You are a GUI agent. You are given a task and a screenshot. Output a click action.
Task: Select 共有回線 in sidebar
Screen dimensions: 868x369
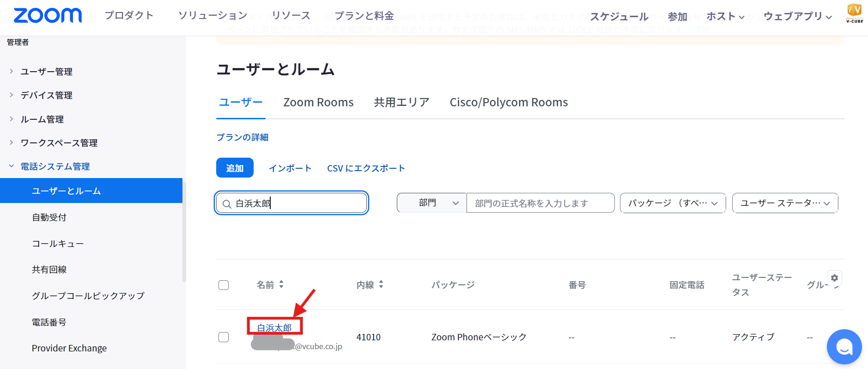tap(49, 269)
